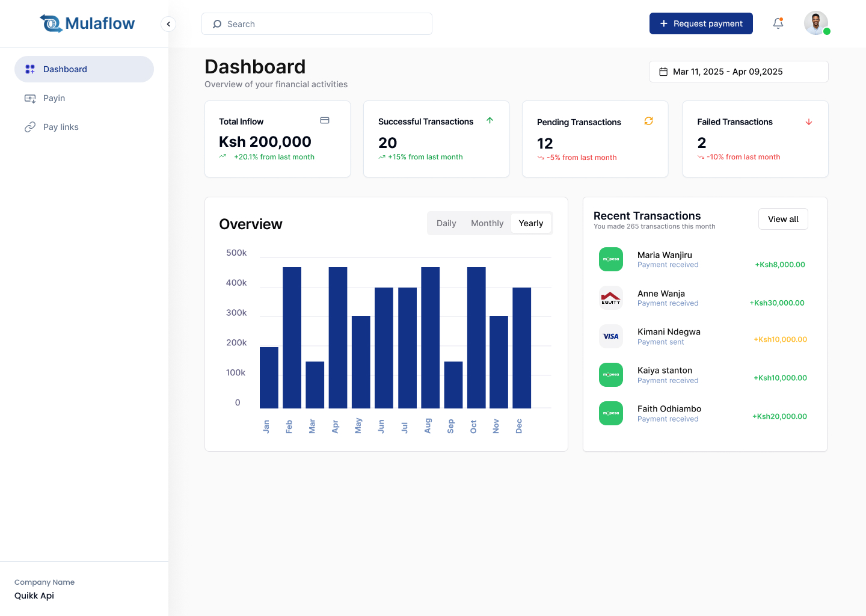Click the Search input field

(317, 24)
